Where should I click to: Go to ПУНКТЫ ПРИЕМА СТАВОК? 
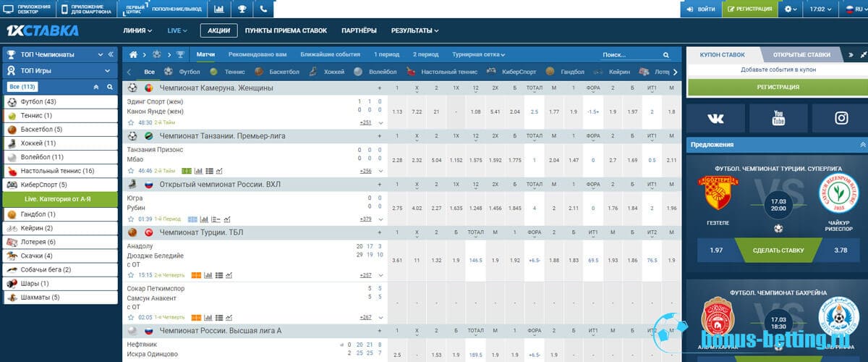[x=286, y=31]
